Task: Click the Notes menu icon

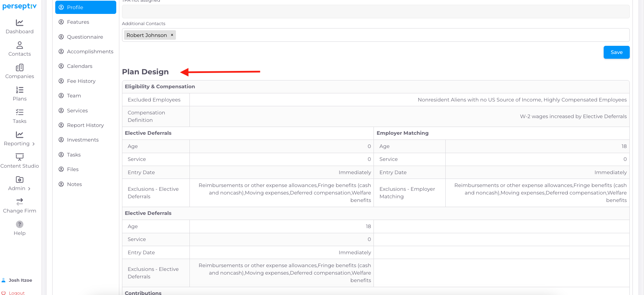Action: click(x=61, y=184)
